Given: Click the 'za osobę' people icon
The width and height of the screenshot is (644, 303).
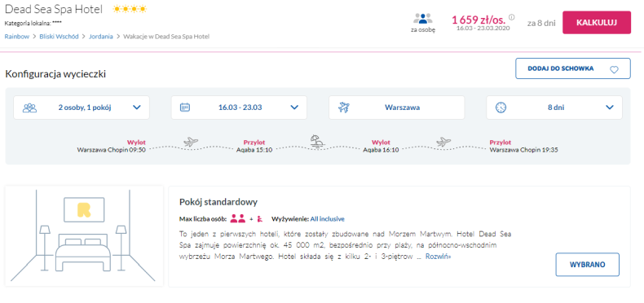Looking at the screenshot, I should (x=423, y=19).
